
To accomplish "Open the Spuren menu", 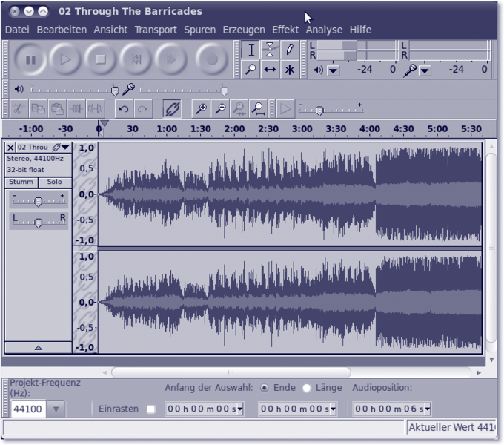I will click(x=199, y=30).
